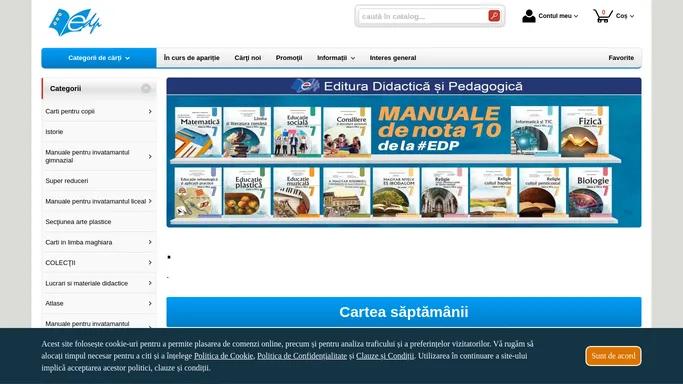Viewport: 683px width, 384px height.
Task: Click the shopping cart icon
Action: point(602,16)
